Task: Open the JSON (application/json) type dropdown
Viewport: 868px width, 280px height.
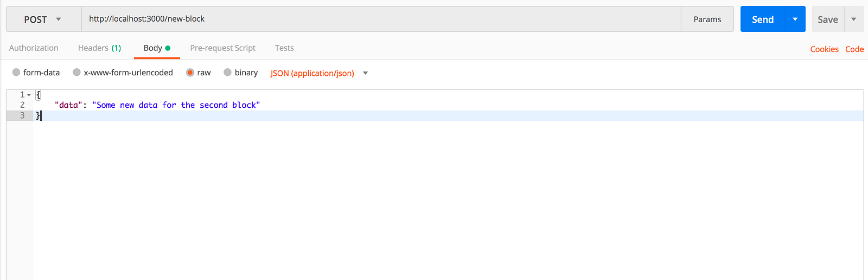Action: tap(319, 73)
